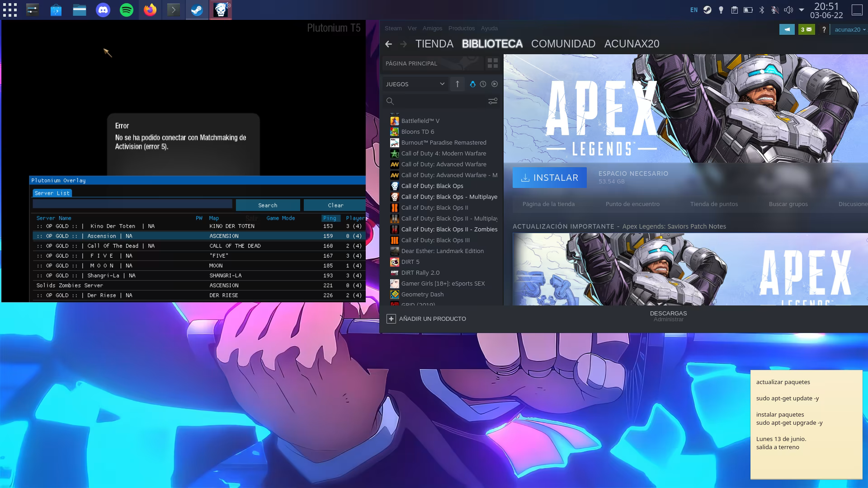868x488 pixels.
Task: Open Página de la tienda link
Action: coord(548,204)
